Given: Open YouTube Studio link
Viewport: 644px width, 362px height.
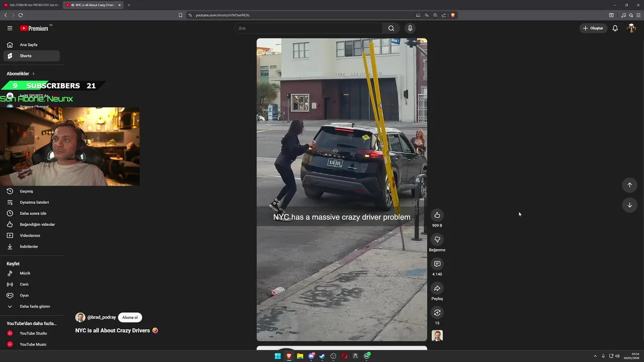Looking at the screenshot, I should 32,333.
